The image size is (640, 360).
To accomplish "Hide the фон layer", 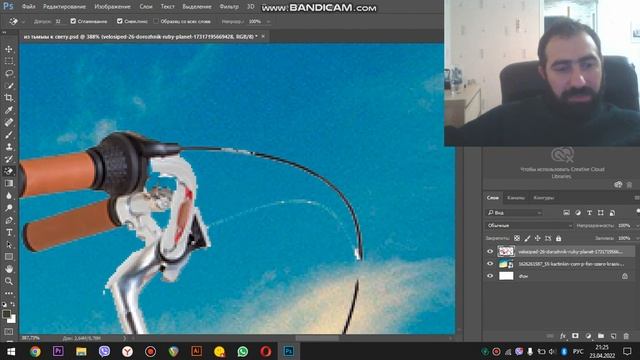I will coord(490,276).
